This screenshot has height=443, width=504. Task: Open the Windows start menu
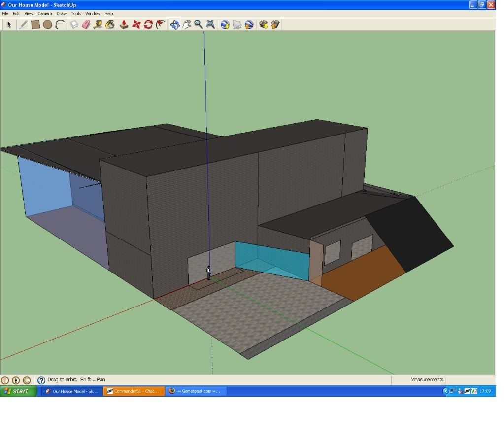[18, 391]
